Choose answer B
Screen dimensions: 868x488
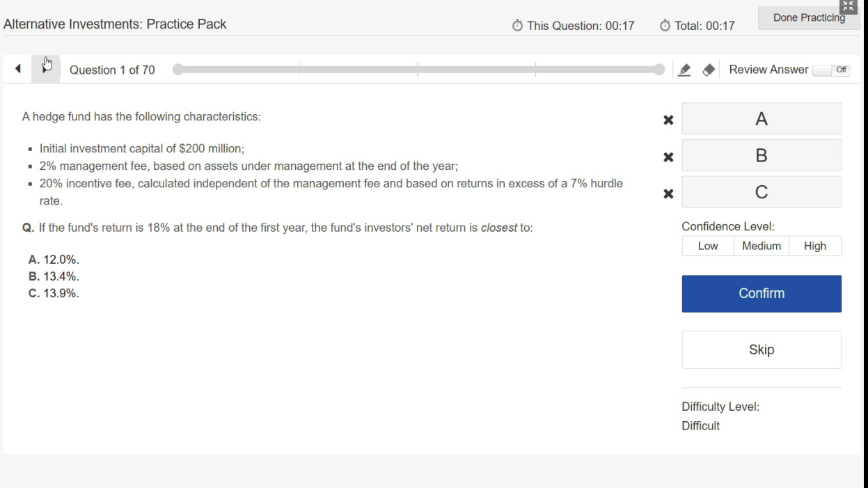click(x=762, y=155)
